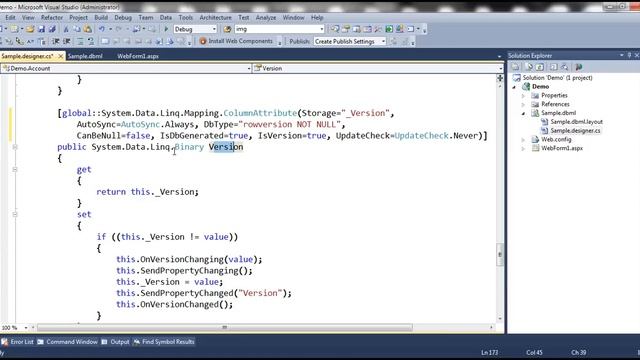Switch to the WebForm1.aspx tab
Image resolution: width=640 pixels, height=360 pixels.
(138, 56)
